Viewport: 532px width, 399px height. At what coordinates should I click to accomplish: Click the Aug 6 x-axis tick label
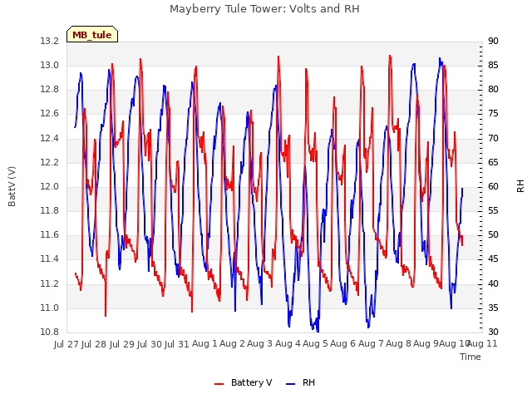point(343,343)
